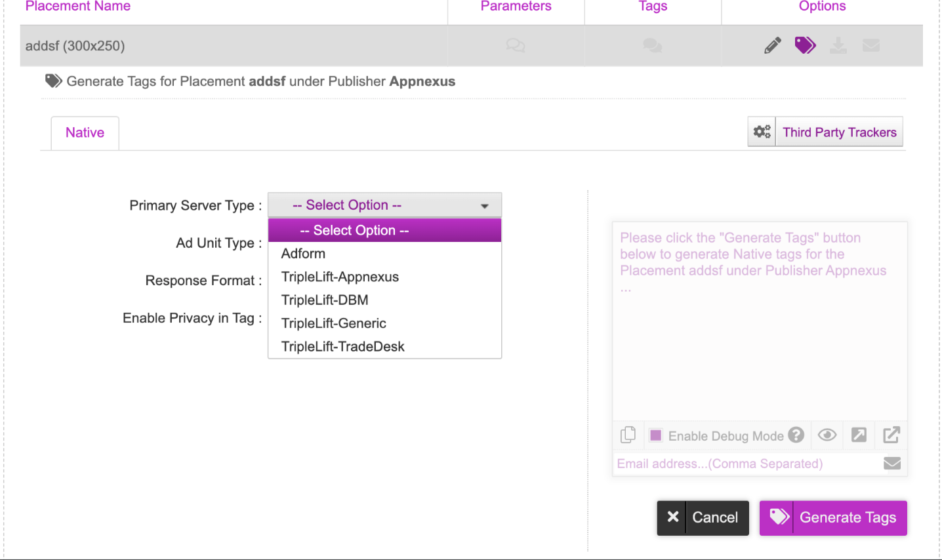Toggle the eye preview icon
The height and width of the screenshot is (560, 942).
tap(827, 435)
